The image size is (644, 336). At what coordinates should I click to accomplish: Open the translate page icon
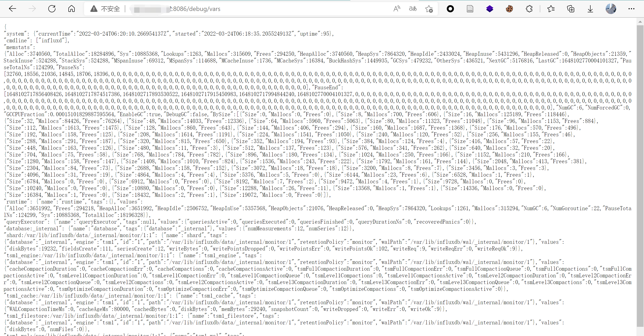tap(413, 9)
